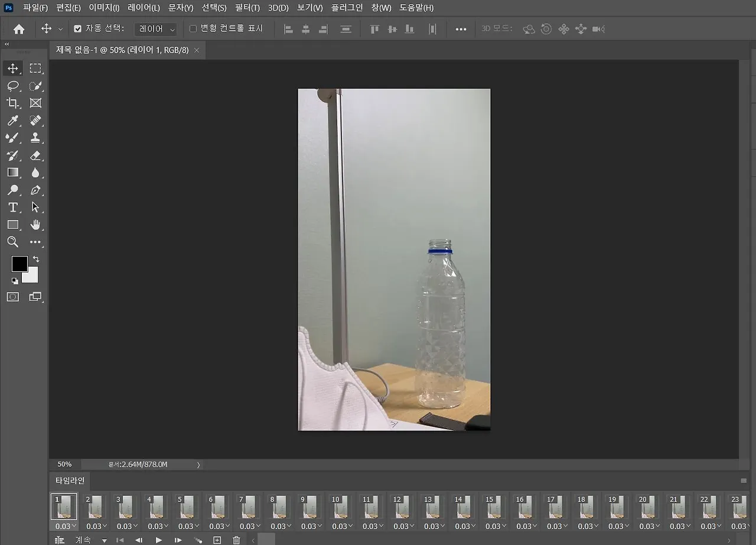Go to the next frame
Image resolution: width=756 pixels, height=545 pixels.
pyautogui.click(x=178, y=540)
